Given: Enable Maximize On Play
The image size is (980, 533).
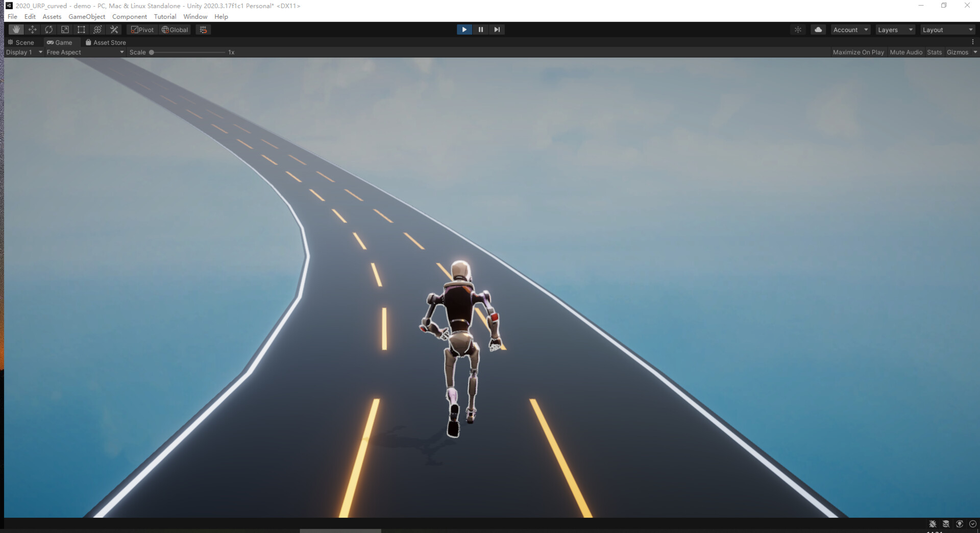Looking at the screenshot, I should pos(859,52).
